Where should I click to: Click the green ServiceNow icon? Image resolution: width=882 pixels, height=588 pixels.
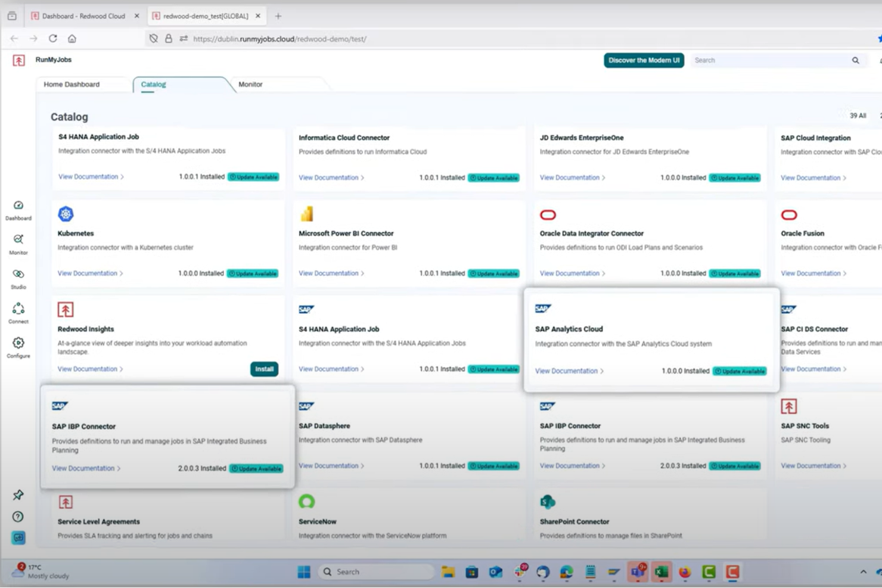pos(307,502)
